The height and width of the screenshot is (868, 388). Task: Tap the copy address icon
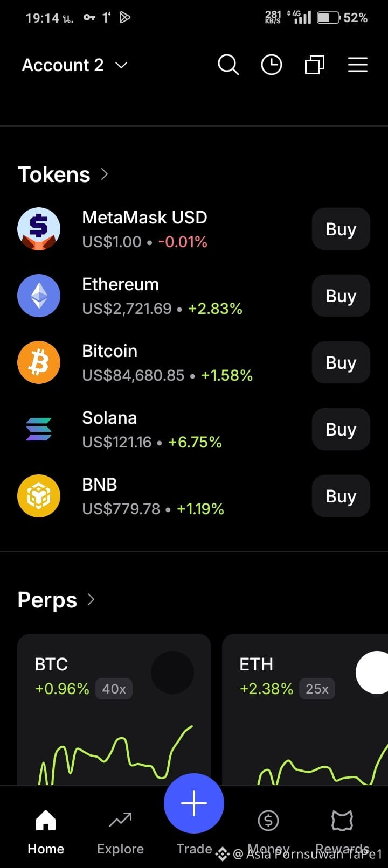tap(314, 65)
